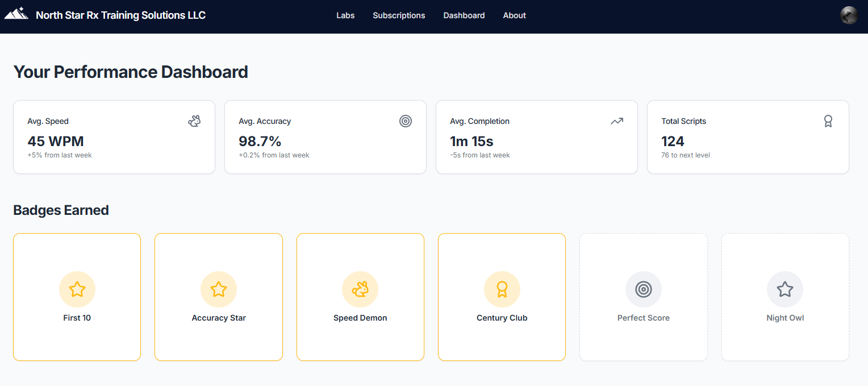Click the ribbon icon in Total Scripts card
This screenshot has height=386, width=868.
pyautogui.click(x=828, y=121)
